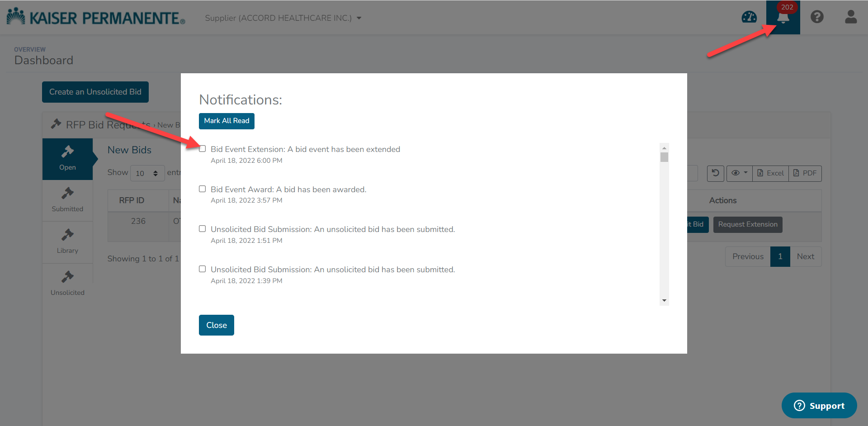Image resolution: width=868 pixels, height=426 pixels.
Task: Export the table using the PDF icon
Action: click(805, 173)
